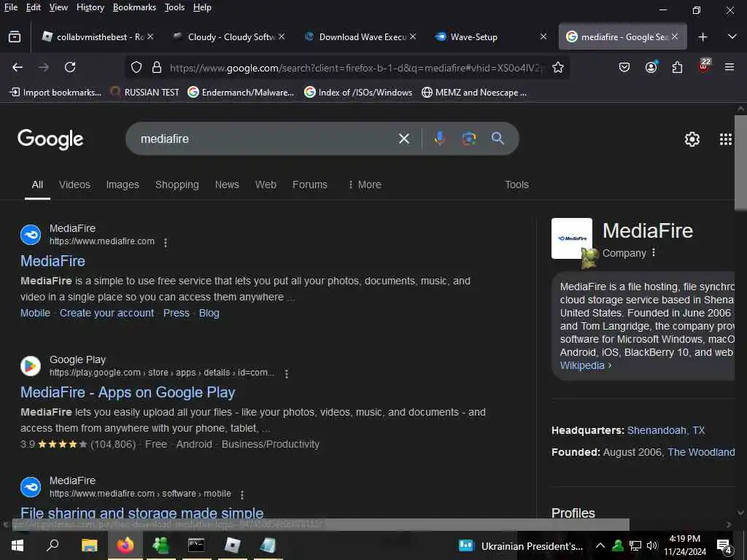Show site security padlock info

click(156, 68)
